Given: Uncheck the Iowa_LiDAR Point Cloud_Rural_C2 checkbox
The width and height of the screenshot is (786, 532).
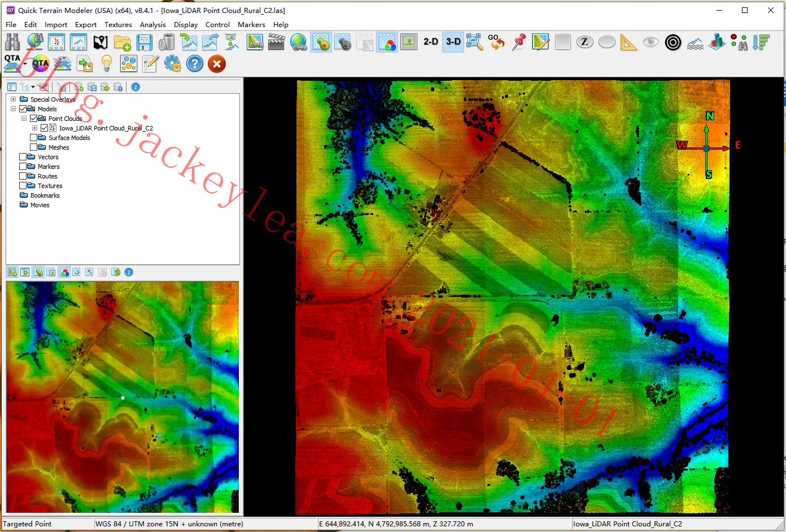Looking at the screenshot, I should point(44,128).
